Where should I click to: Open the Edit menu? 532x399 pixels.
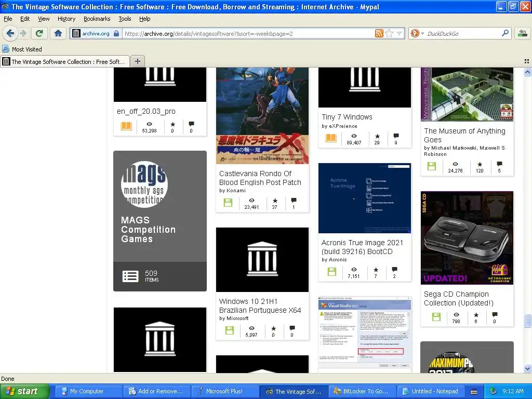[x=25, y=19]
